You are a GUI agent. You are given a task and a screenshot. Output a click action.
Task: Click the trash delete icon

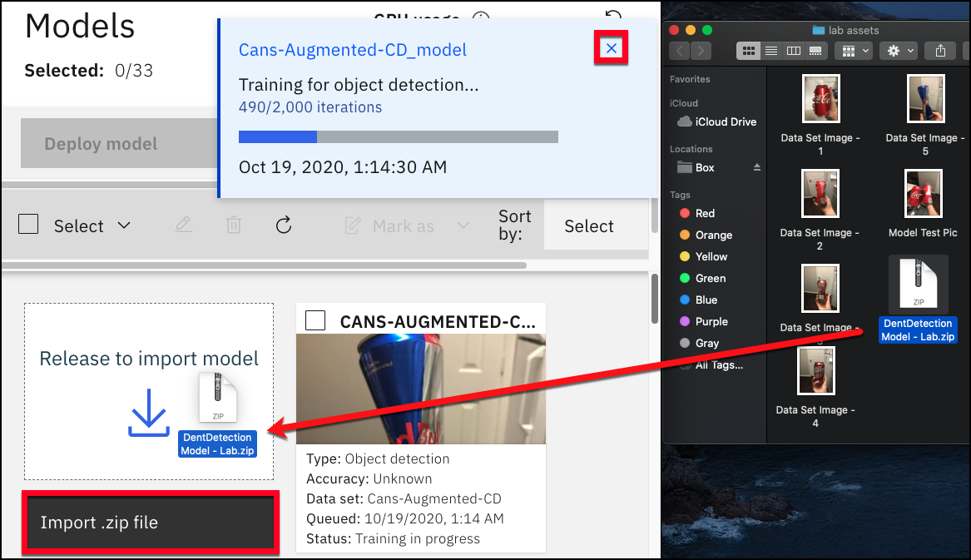point(234,225)
